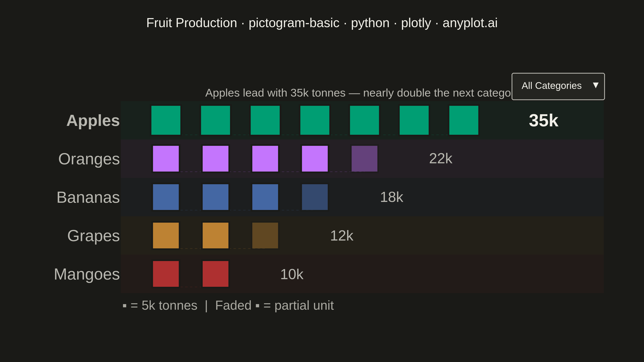Image resolution: width=644 pixels, height=362 pixels.
Task: Open the All Categories dropdown
Action: click(x=558, y=86)
